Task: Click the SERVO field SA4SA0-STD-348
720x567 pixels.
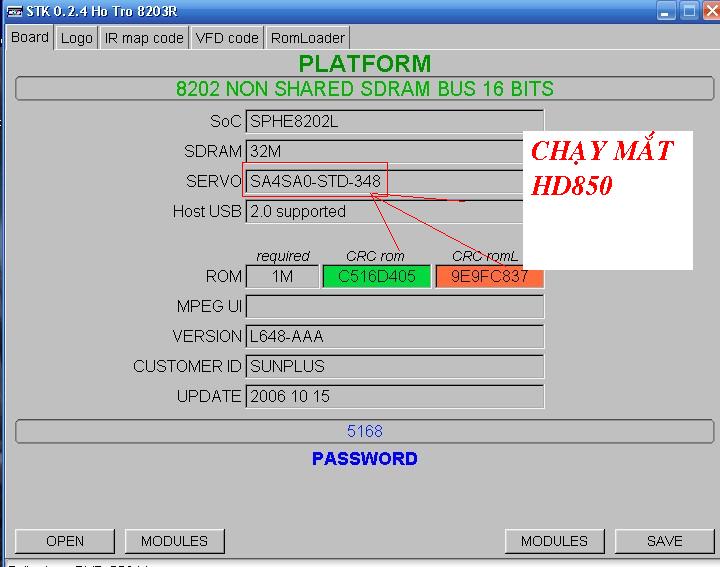Action: click(385, 181)
